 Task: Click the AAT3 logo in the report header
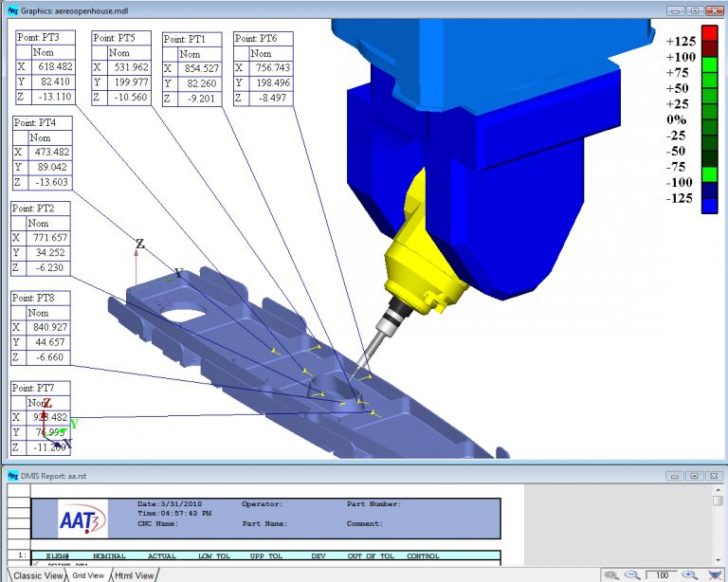(82, 518)
